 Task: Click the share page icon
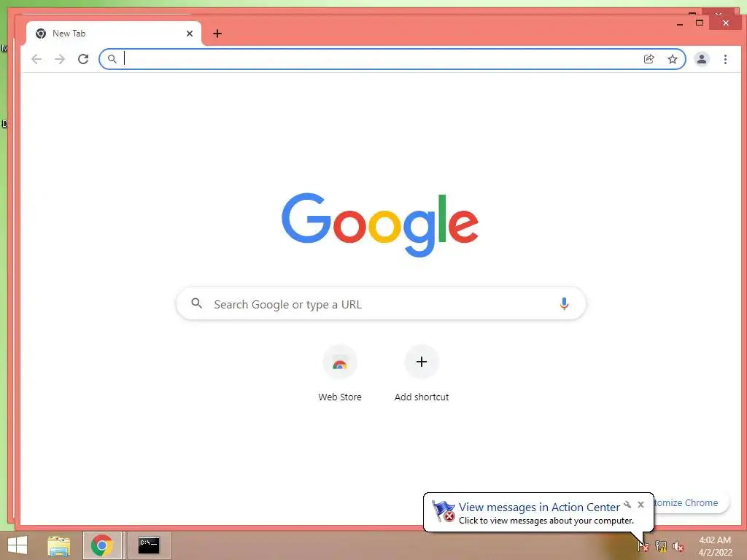pos(649,59)
